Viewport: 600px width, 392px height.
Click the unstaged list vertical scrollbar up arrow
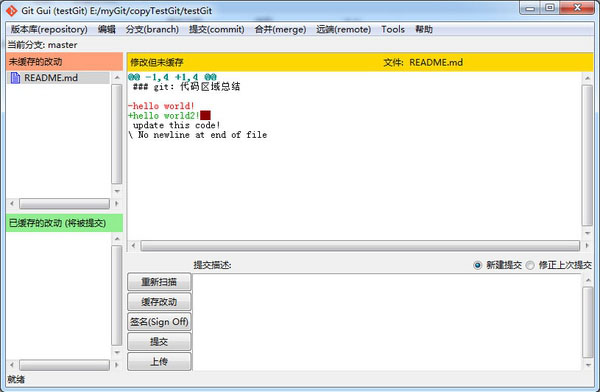coord(117,78)
